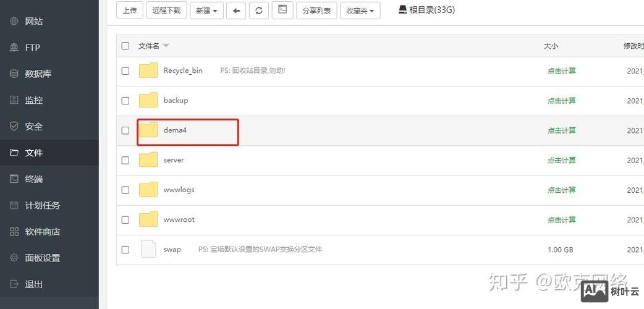Calculate size of backup via 点击计算

click(561, 101)
